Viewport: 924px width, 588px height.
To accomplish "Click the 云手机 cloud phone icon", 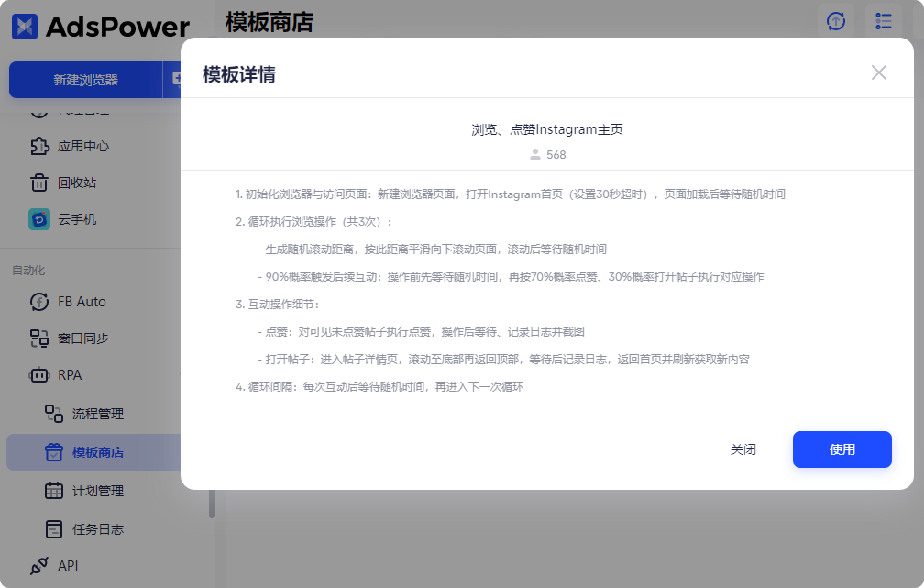I will tap(39, 219).
